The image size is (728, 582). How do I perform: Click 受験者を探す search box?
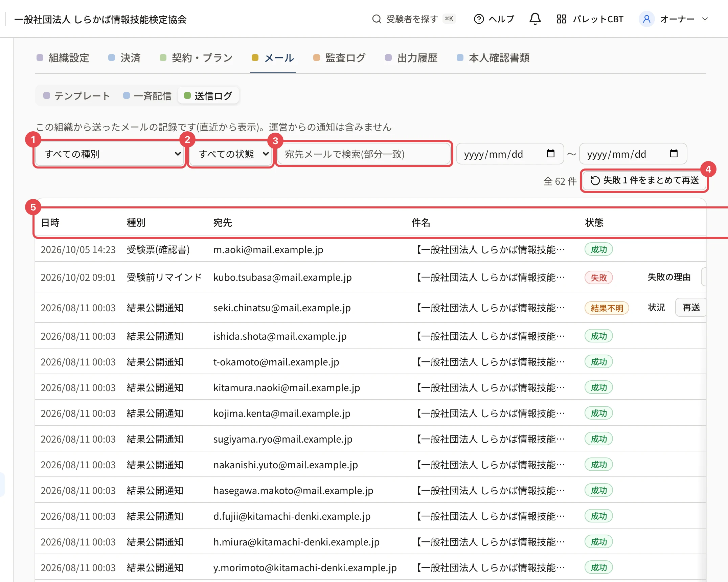[414, 19]
